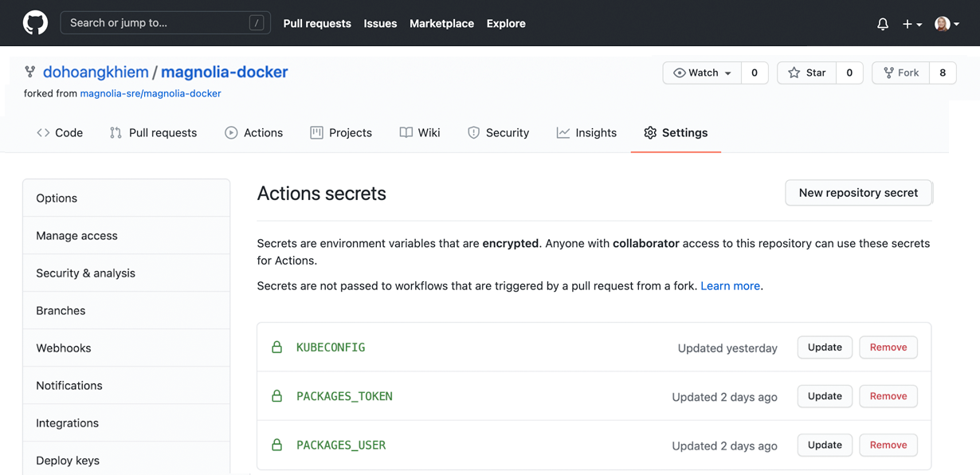Remove the PACKAGES_USER secret
The height and width of the screenshot is (475, 980).
(x=888, y=445)
